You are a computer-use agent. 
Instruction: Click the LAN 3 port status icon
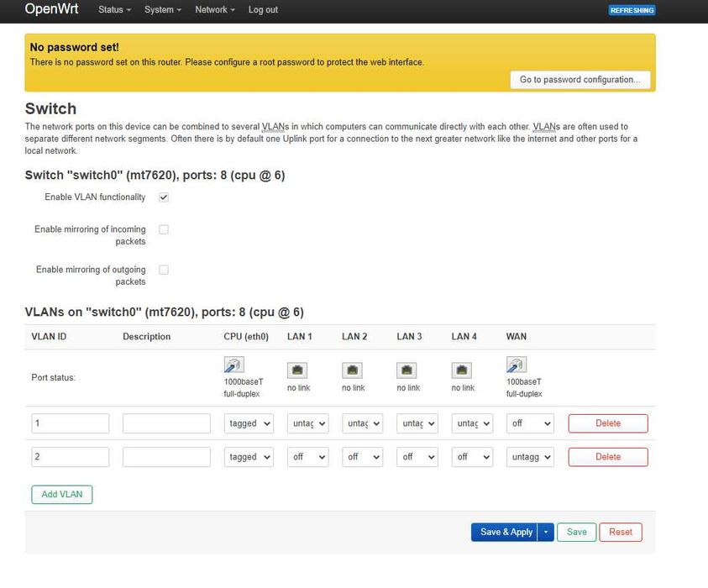click(x=406, y=370)
